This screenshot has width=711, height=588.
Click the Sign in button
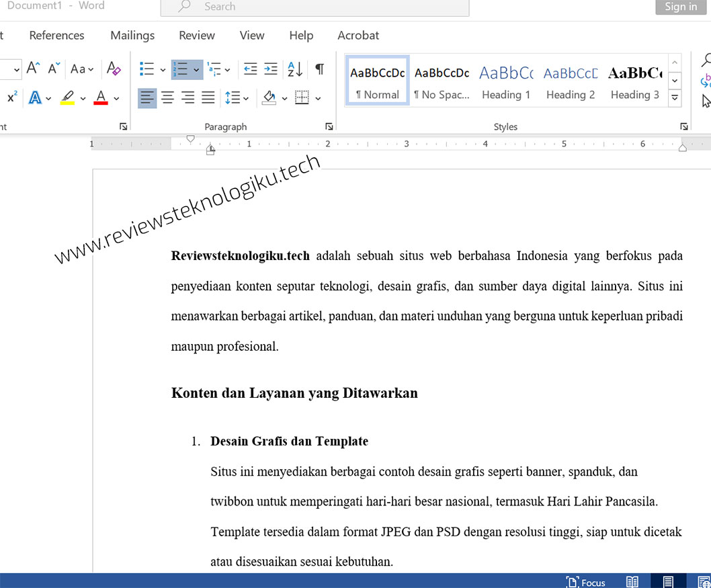point(681,6)
